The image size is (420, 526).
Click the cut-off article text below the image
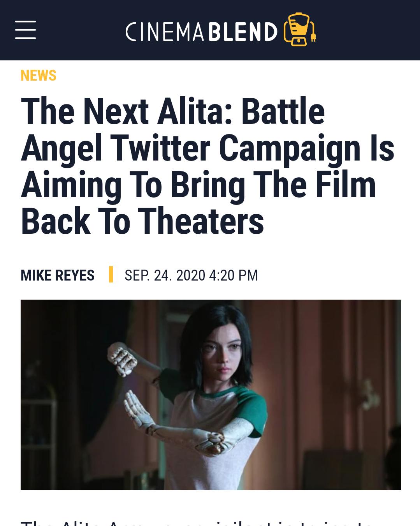(x=197, y=522)
